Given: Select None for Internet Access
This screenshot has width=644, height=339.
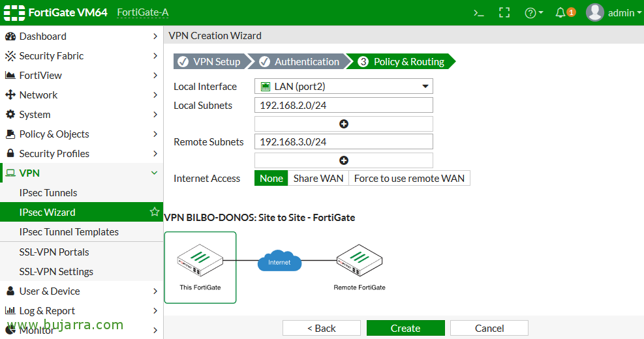Looking at the screenshot, I should click(271, 179).
